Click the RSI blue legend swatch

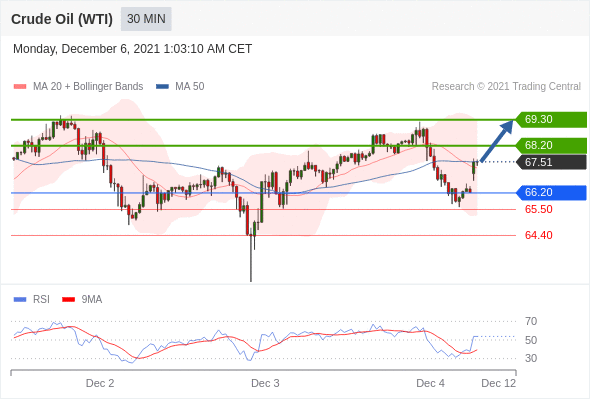[20, 300]
